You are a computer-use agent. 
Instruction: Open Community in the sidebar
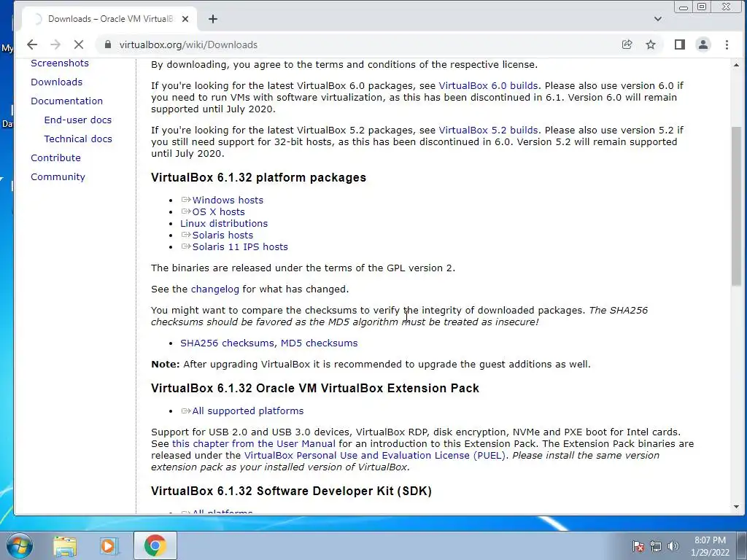pyautogui.click(x=58, y=176)
